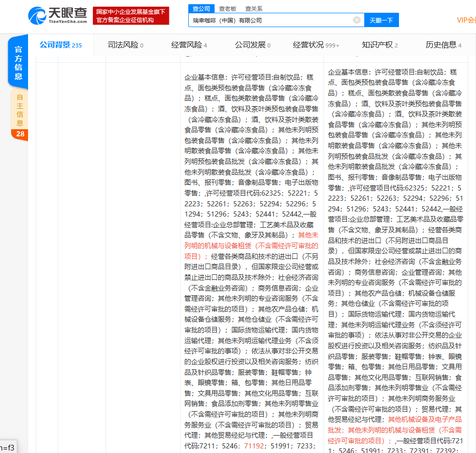Image resolution: width=476 pixels, height=453 pixels.
Task: Open the VIP会员 link
Action: [x=466, y=20]
